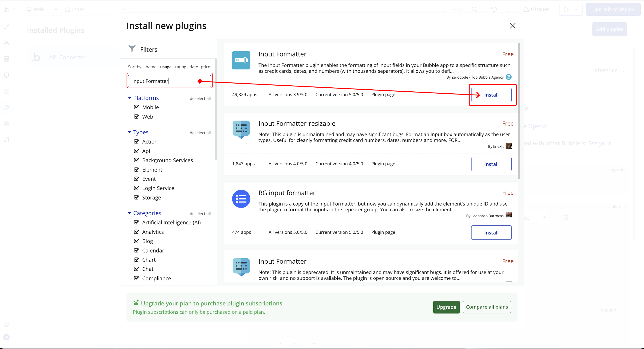Viewport: 644px width, 349px height.
Task: Click the RG input formatter blue list icon
Action: (x=241, y=199)
